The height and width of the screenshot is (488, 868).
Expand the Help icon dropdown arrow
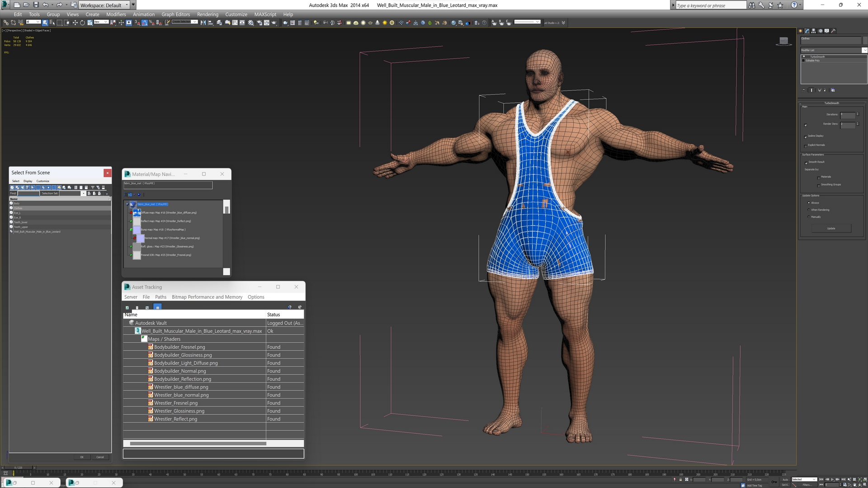click(x=800, y=5)
